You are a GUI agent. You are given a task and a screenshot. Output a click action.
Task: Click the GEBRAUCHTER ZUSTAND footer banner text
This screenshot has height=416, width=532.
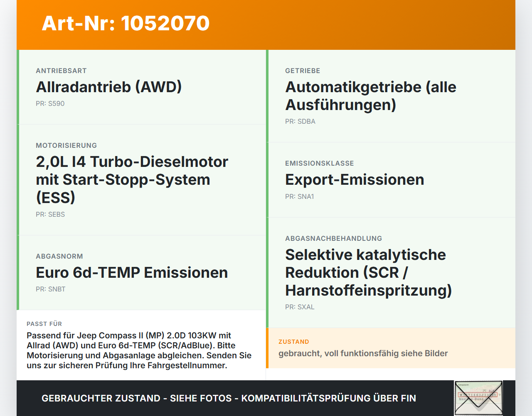(229, 398)
